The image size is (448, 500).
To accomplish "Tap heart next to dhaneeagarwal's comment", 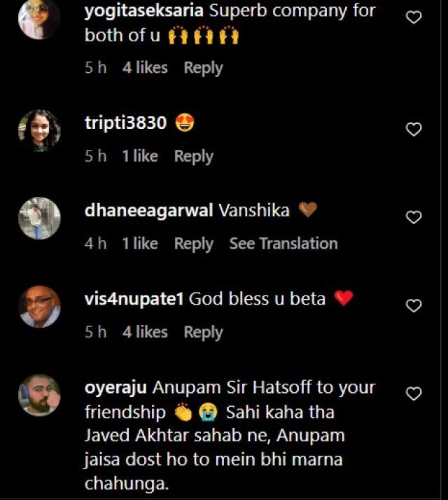I will pyautogui.click(x=414, y=218).
